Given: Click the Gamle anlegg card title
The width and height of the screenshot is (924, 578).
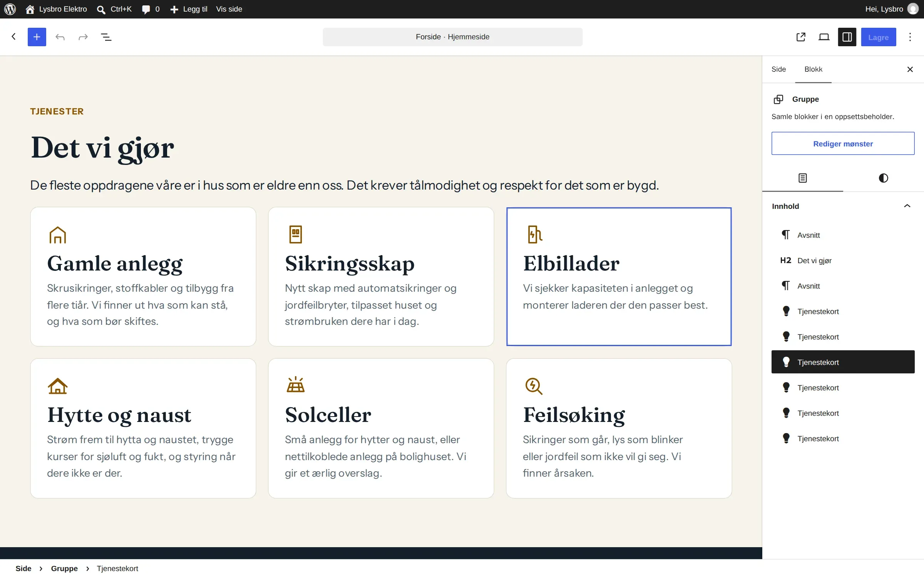Looking at the screenshot, I should [x=115, y=264].
